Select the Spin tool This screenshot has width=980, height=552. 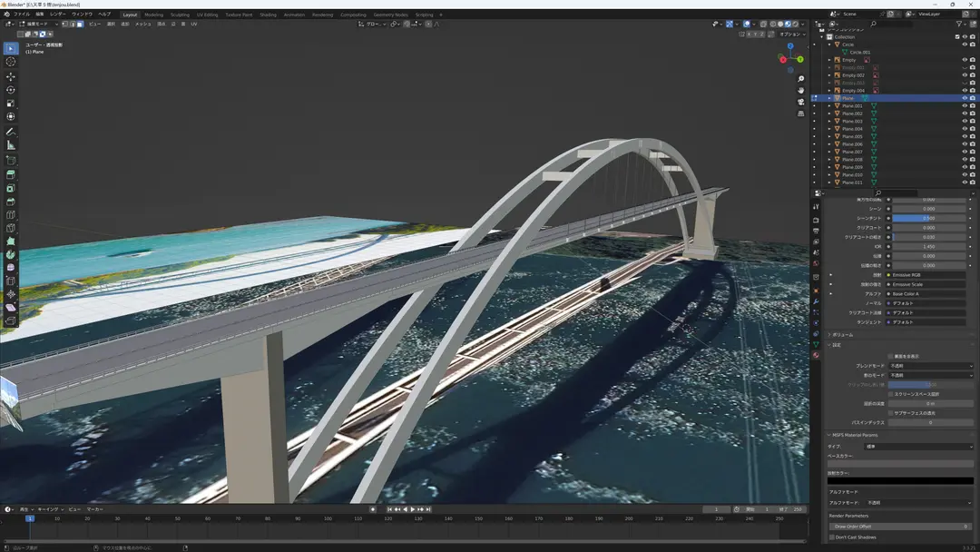[x=11, y=254]
